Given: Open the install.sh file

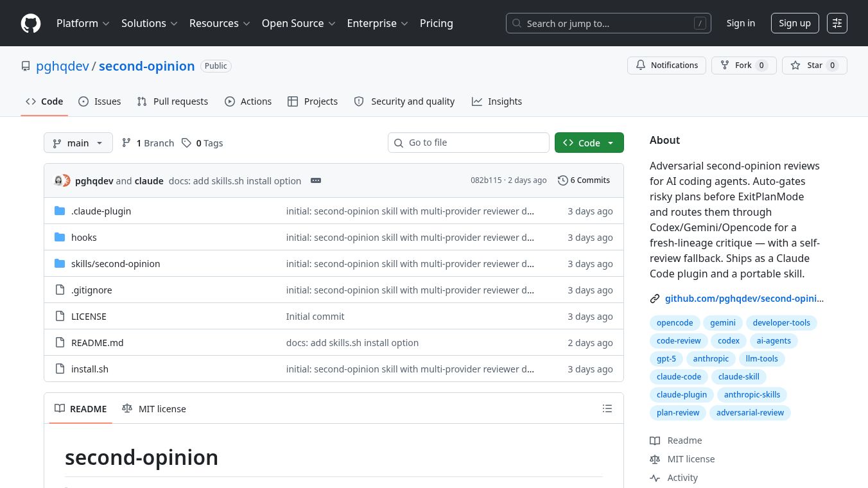Looking at the screenshot, I should tap(90, 369).
